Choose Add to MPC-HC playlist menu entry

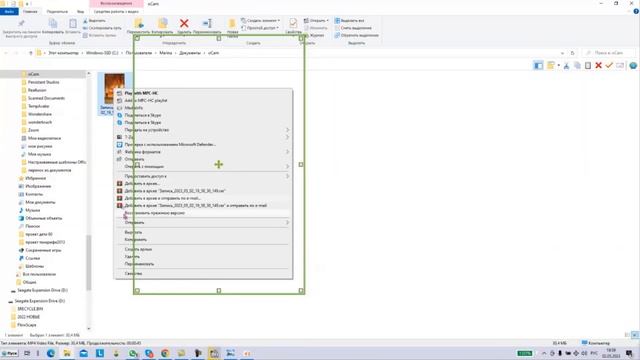tap(146, 100)
